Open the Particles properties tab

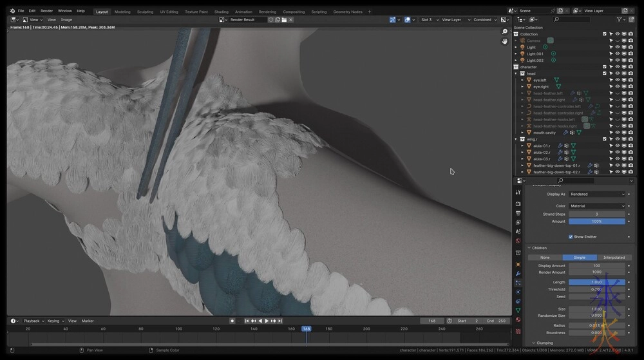pos(518,283)
